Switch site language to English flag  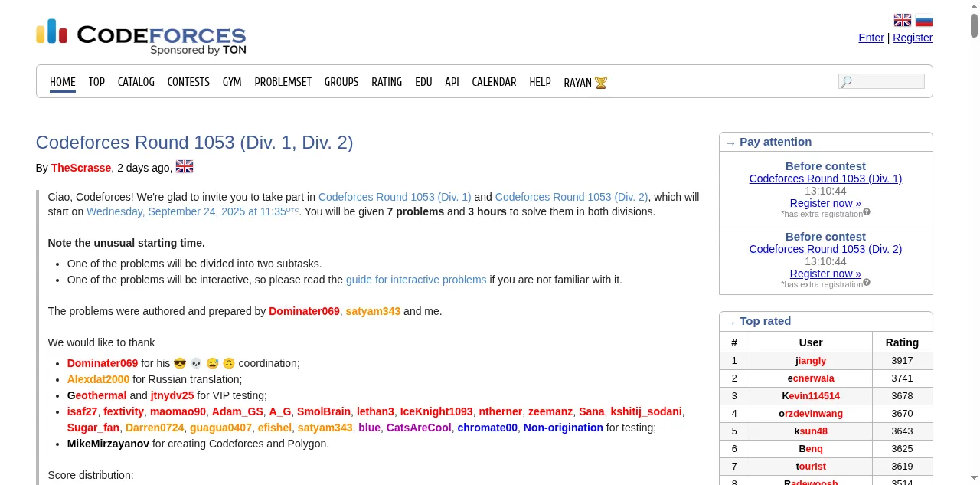(x=903, y=21)
